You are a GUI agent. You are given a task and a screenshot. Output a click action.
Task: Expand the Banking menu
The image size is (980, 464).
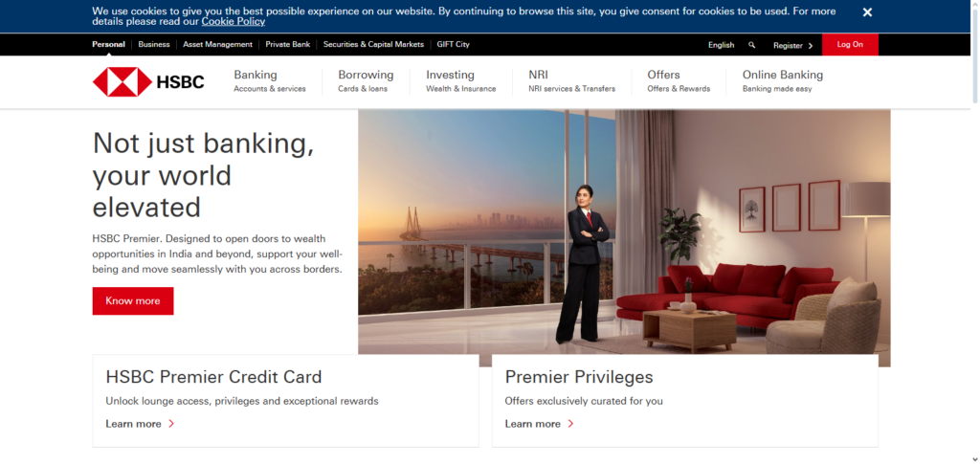point(270,81)
